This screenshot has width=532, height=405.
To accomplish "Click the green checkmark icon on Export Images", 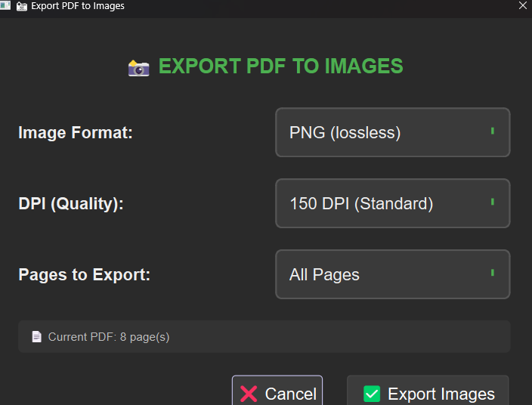I will [371, 394].
